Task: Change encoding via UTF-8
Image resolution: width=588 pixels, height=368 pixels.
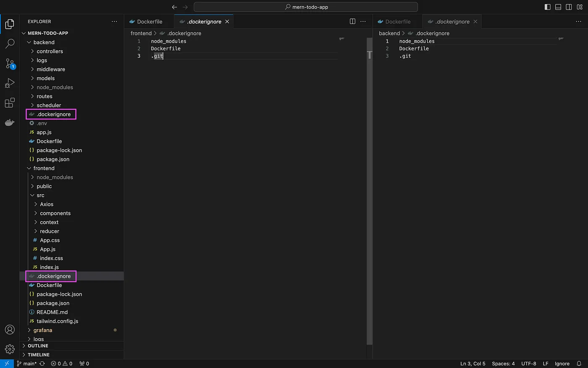Action: (x=529, y=364)
